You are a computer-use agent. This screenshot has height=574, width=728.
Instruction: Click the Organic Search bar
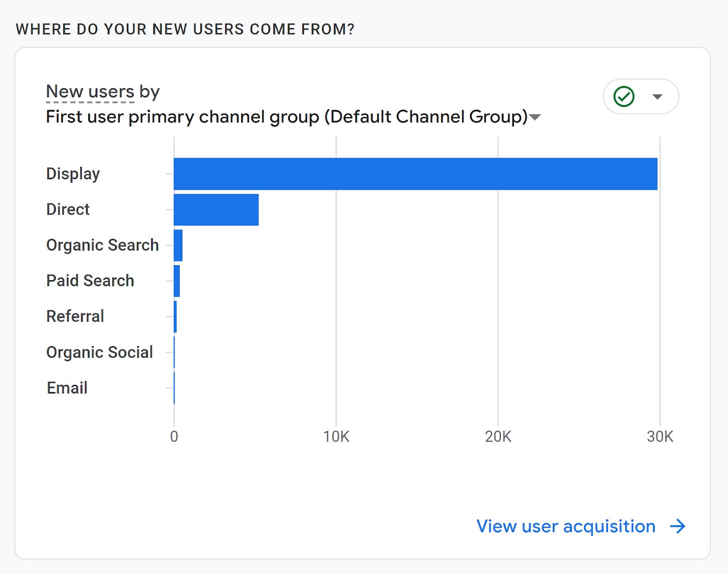pyautogui.click(x=178, y=245)
